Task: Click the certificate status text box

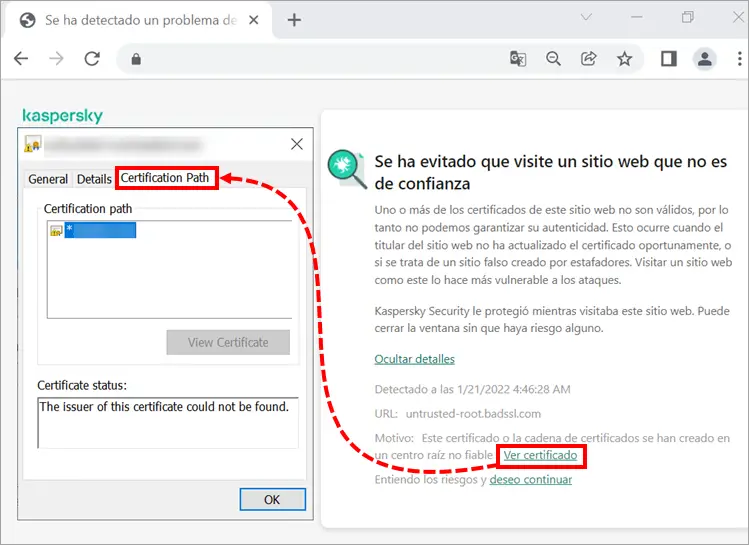Action: (x=168, y=423)
